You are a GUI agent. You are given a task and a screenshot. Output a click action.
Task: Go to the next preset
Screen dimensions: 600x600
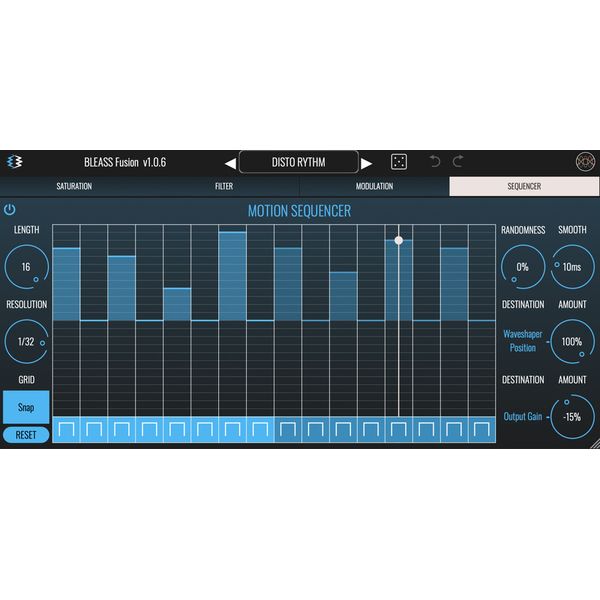tap(367, 163)
